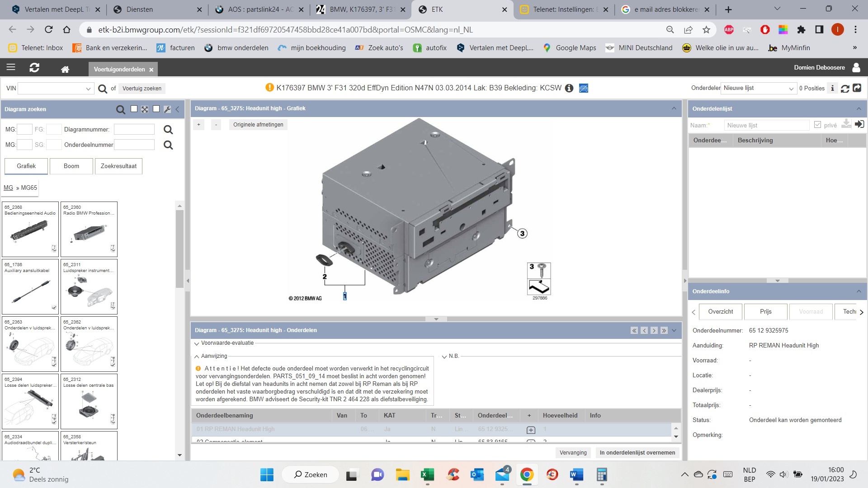Click the Vervanging button
This screenshot has width=868, height=488.
point(573,453)
